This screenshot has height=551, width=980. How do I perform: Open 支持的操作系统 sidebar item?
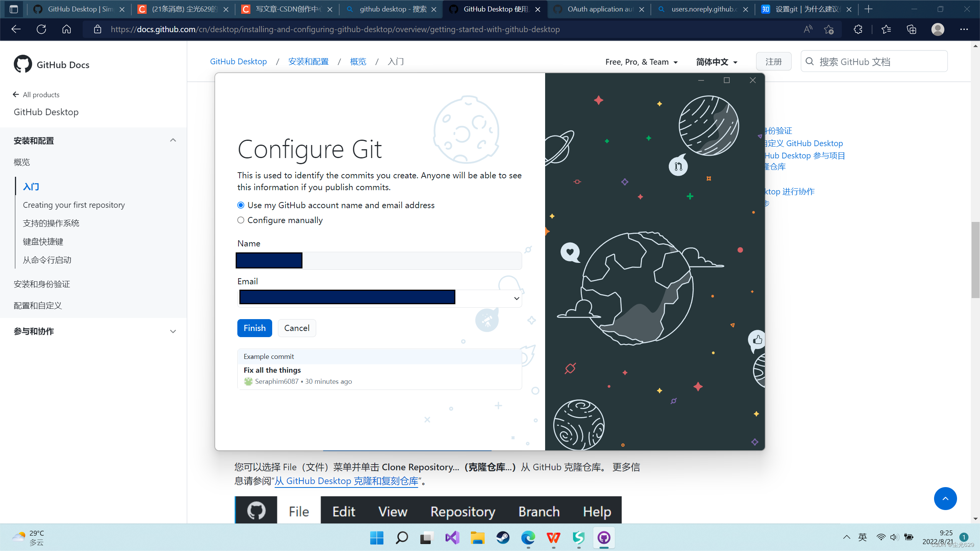[51, 223]
